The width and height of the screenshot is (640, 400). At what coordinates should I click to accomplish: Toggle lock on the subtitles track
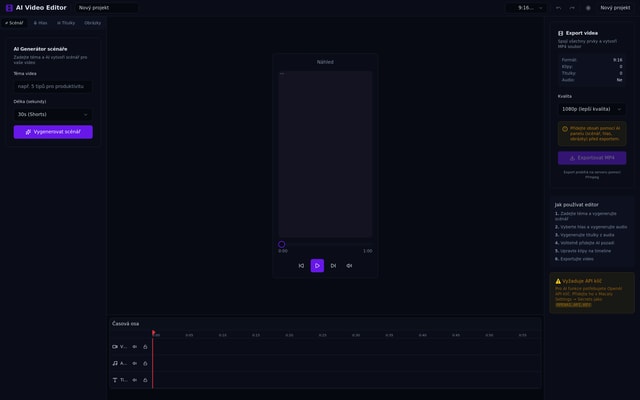pyautogui.click(x=145, y=380)
